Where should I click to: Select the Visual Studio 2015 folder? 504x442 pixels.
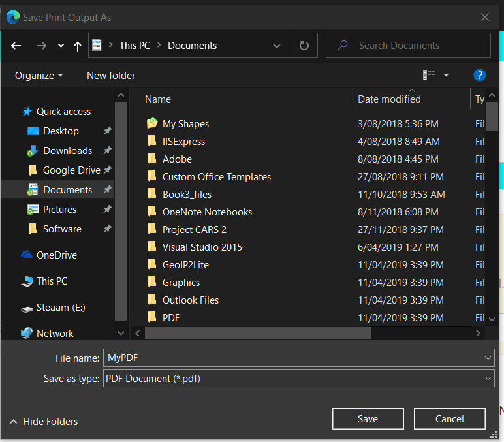coord(202,247)
